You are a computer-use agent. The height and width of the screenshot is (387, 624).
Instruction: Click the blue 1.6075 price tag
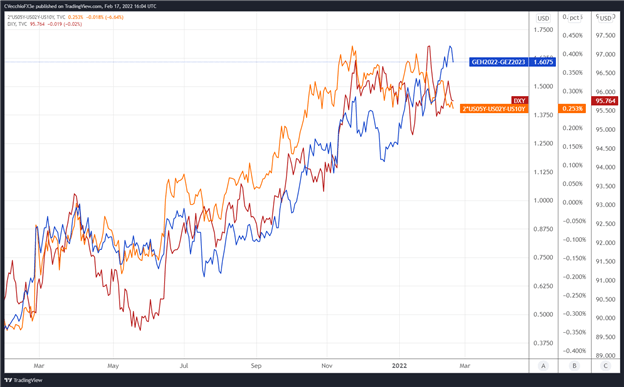(x=543, y=62)
